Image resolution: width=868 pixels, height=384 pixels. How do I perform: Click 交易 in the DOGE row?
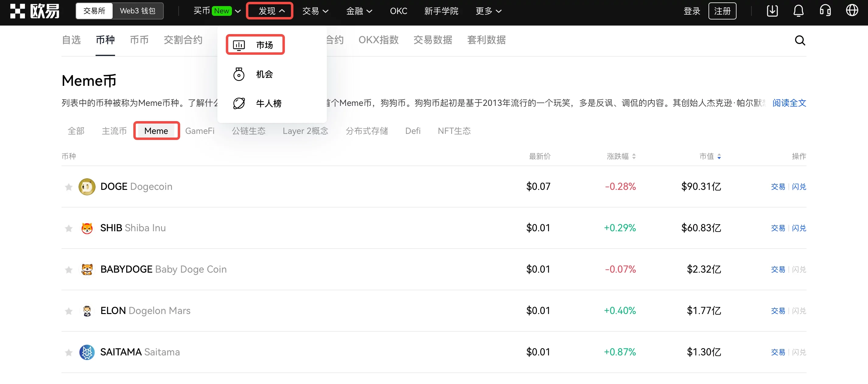pyautogui.click(x=778, y=187)
